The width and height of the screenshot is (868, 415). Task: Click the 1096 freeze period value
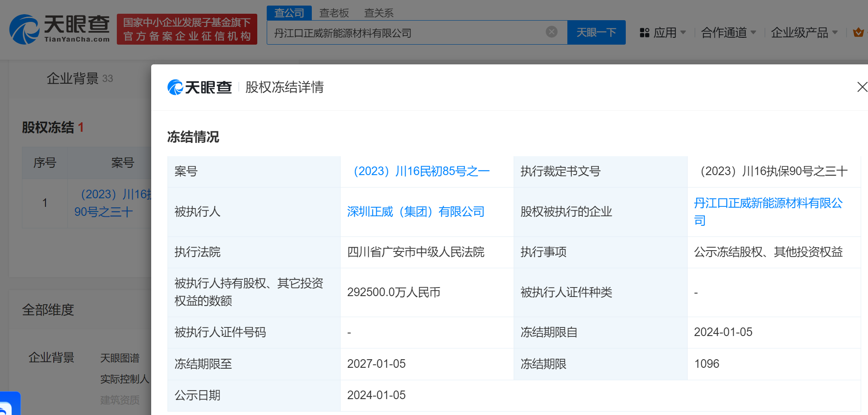point(707,364)
